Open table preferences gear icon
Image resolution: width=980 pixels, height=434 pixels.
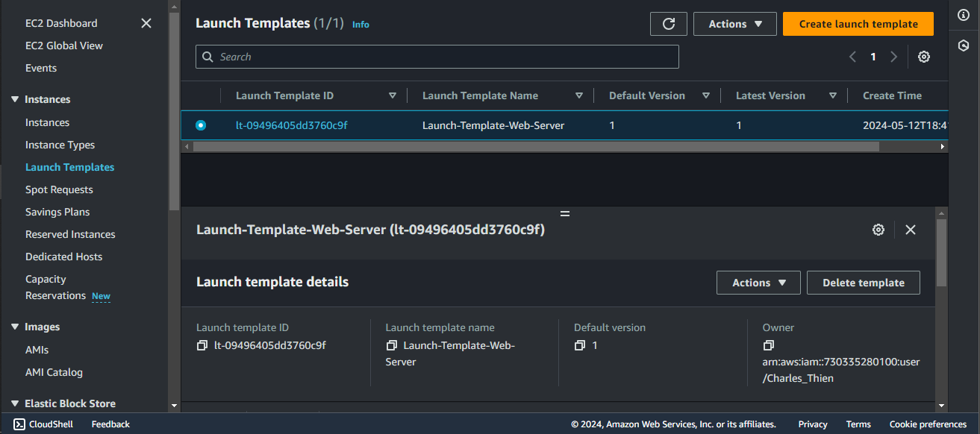point(924,57)
